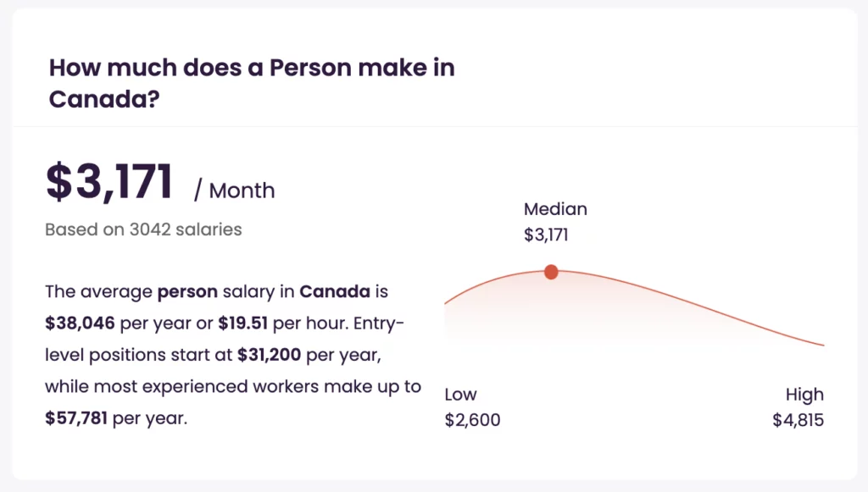Click the Median $3,171 value
The width and height of the screenshot is (868, 492).
click(x=546, y=235)
